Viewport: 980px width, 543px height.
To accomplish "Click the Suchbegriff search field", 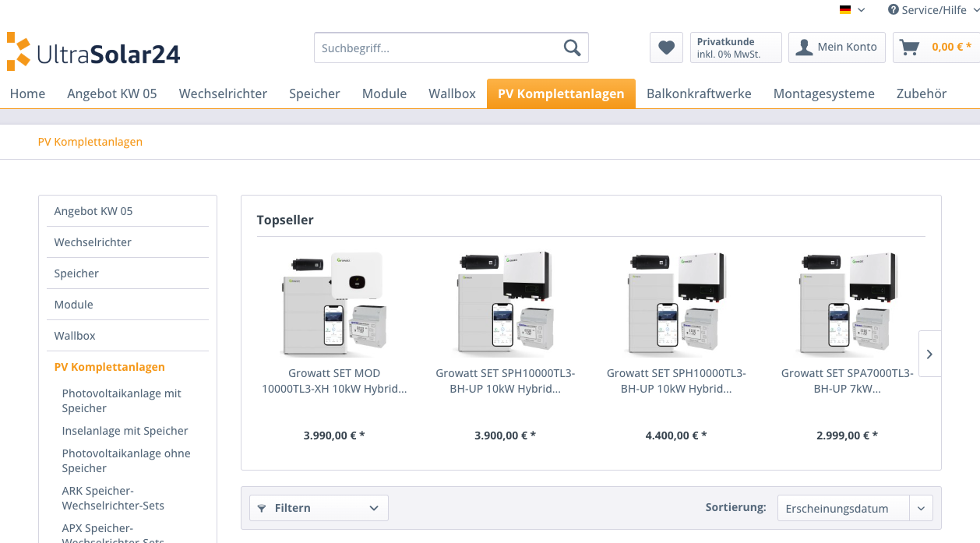I will [x=436, y=47].
